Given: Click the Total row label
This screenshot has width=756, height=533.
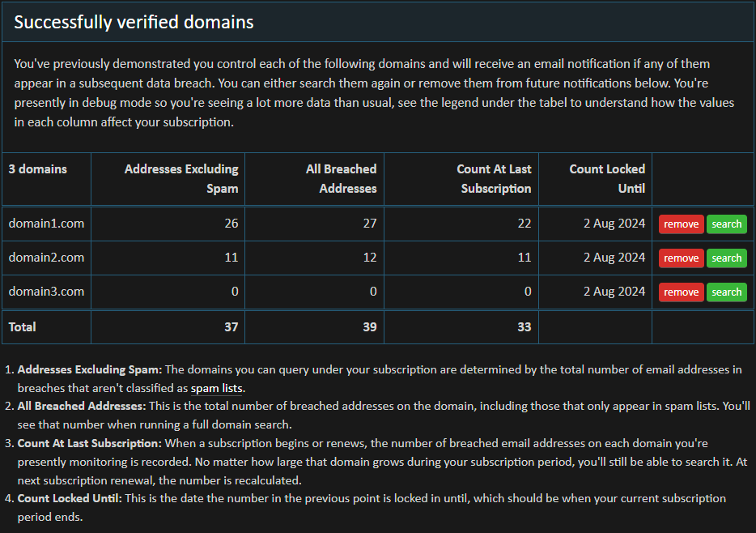Looking at the screenshot, I should click(22, 327).
